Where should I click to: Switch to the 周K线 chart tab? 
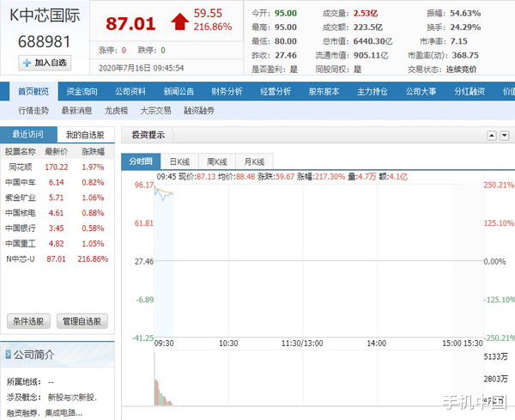tap(217, 161)
